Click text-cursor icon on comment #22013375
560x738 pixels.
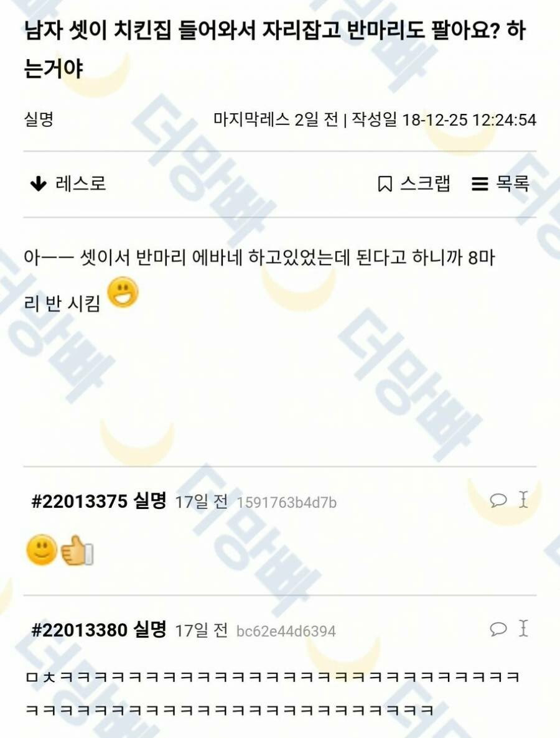click(x=523, y=500)
